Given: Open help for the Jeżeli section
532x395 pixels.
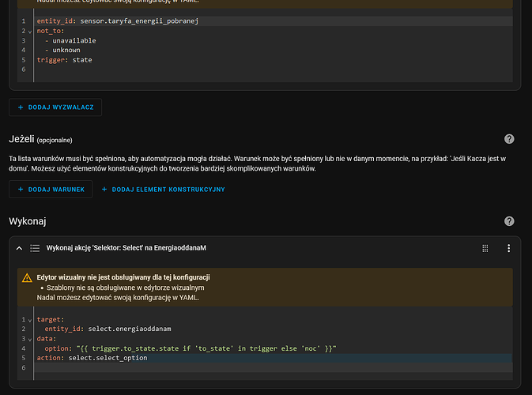Looking at the screenshot, I should 509,139.
